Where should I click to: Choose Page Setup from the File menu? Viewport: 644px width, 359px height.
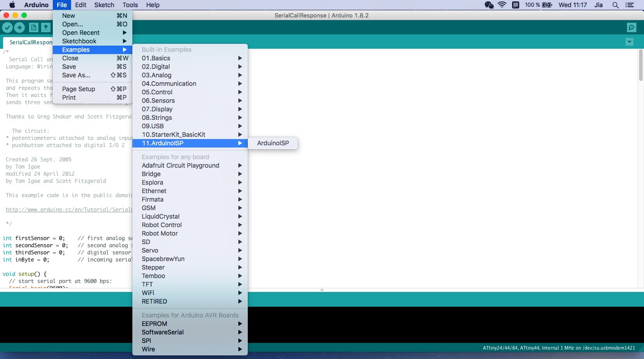tap(93, 89)
